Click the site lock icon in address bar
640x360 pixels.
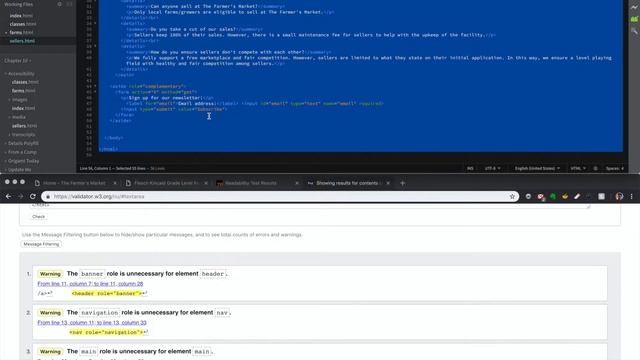[x=48, y=196]
